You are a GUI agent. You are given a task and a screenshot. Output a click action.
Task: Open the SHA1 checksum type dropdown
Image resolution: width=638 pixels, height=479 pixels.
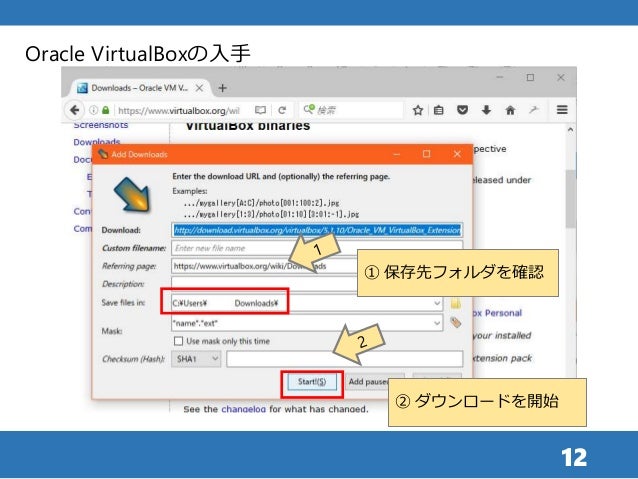[196, 359]
